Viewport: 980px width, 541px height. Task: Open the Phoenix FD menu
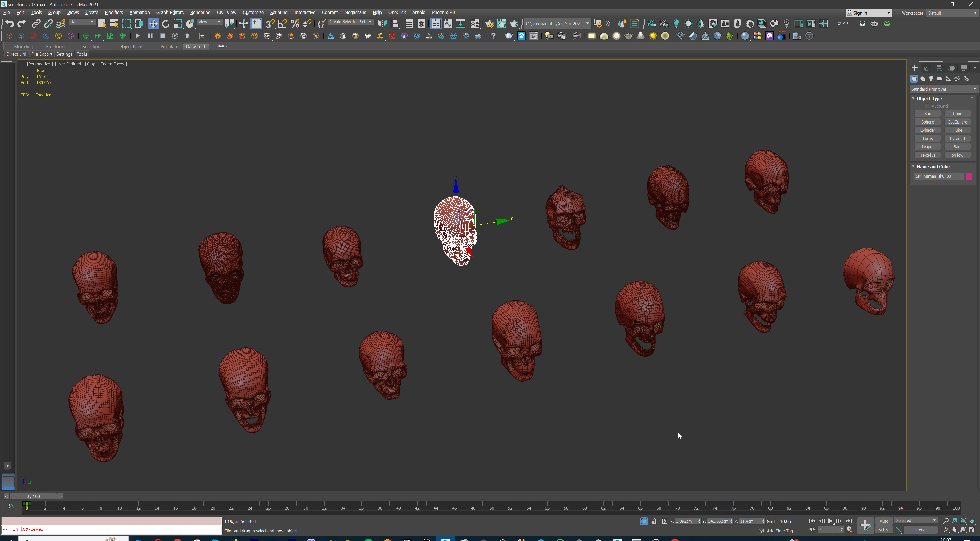tap(443, 13)
